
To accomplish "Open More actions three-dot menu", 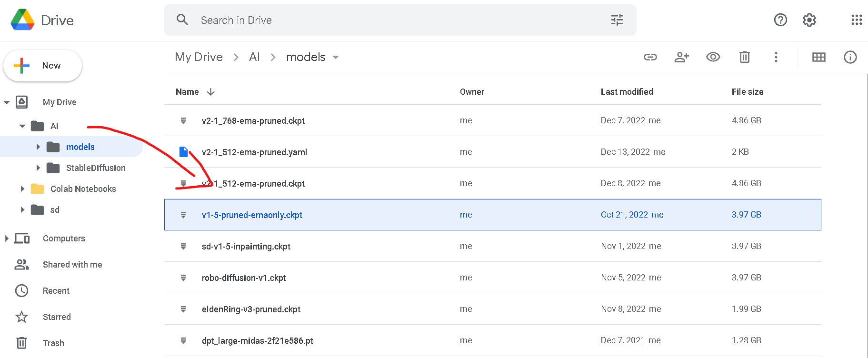I will (x=776, y=57).
